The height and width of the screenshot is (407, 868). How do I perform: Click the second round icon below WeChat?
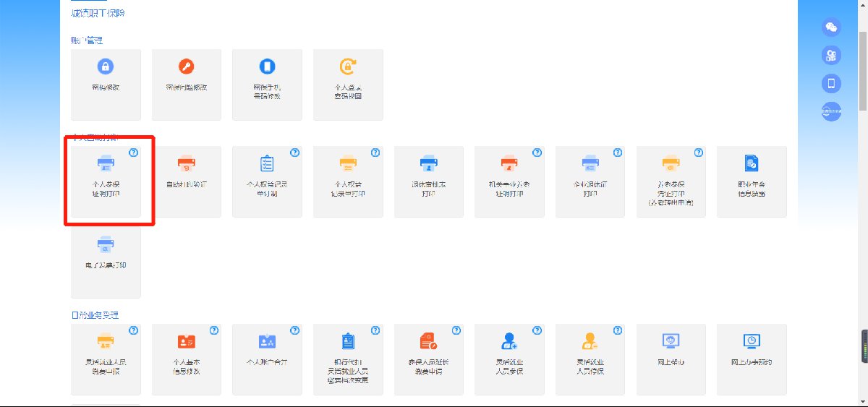(x=831, y=55)
